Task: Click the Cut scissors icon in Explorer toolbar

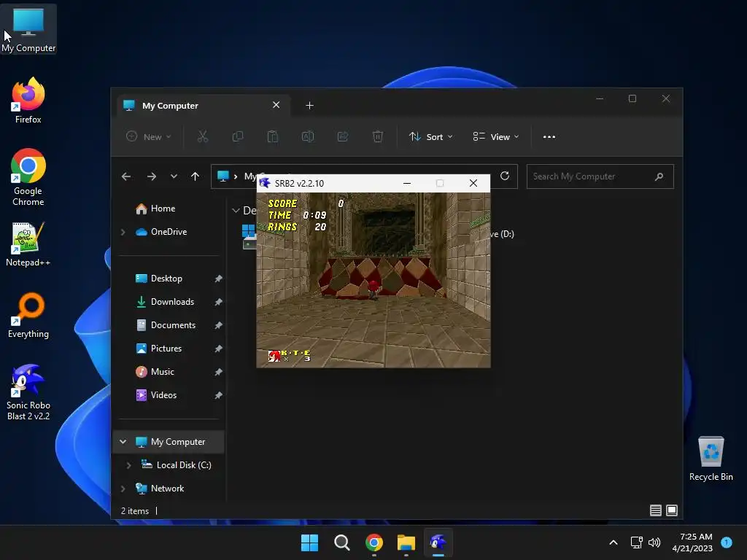Action: pos(203,136)
